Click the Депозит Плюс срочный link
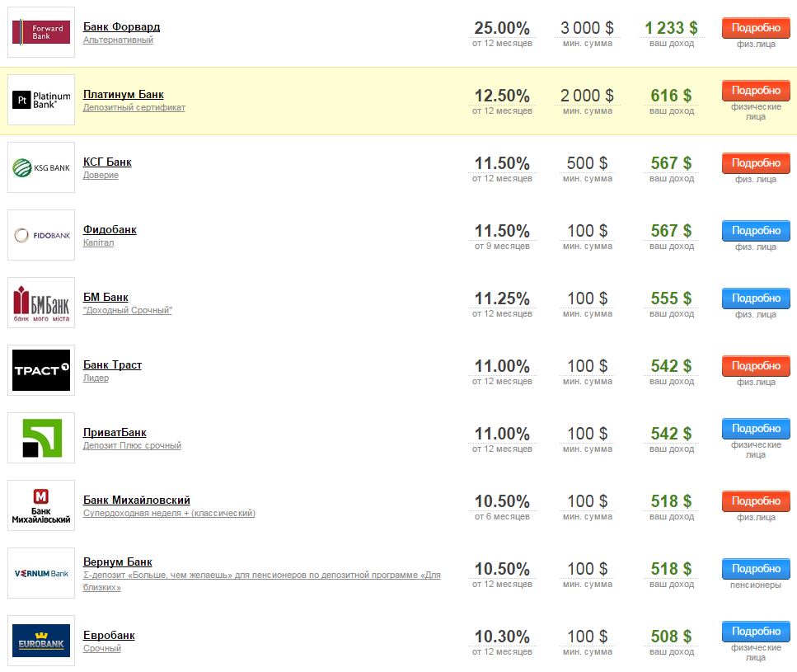 point(132,446)
